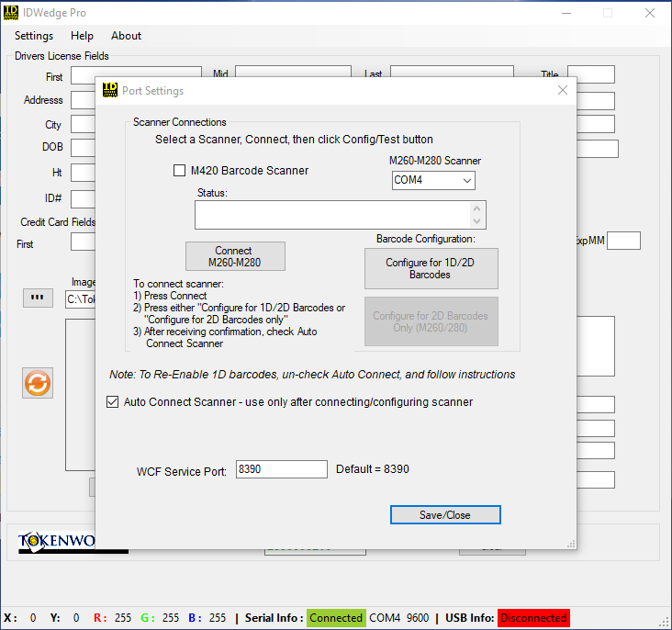Click the Connected serial status indicator
The image size is (672, 630).
click(336, 618)
